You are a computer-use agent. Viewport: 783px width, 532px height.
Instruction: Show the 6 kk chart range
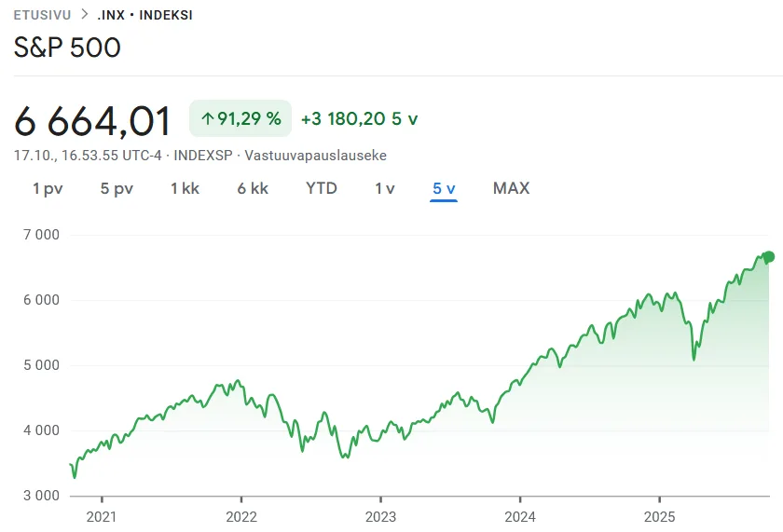(253, 188)
